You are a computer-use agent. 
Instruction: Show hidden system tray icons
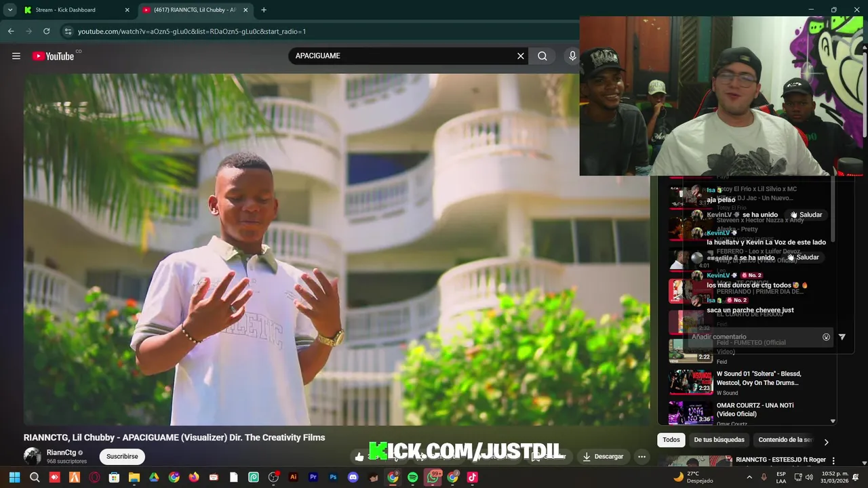[x=749, y=477]
